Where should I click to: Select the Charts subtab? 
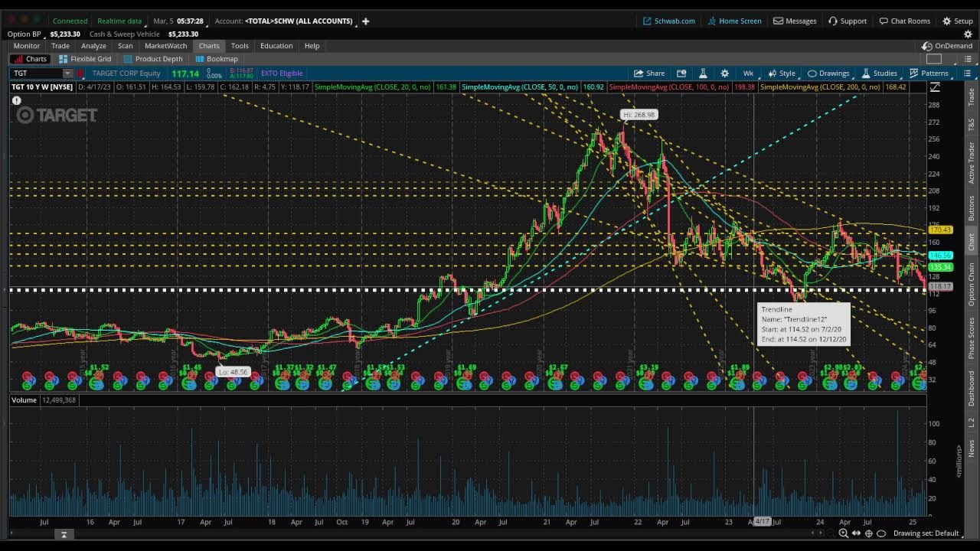tap(30, 59)
